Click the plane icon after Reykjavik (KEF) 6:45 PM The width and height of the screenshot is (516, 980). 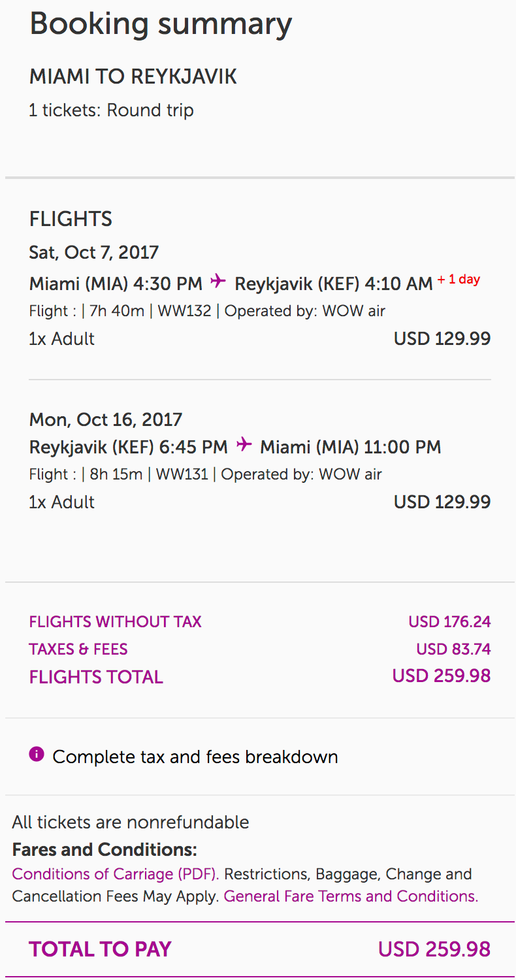click(244, 445)
